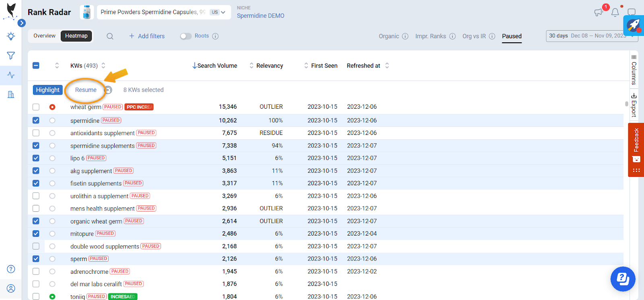This screenshot has height=300, width=644.
Task: Check the wheat germ row checkbox
Action: (36, 107)
